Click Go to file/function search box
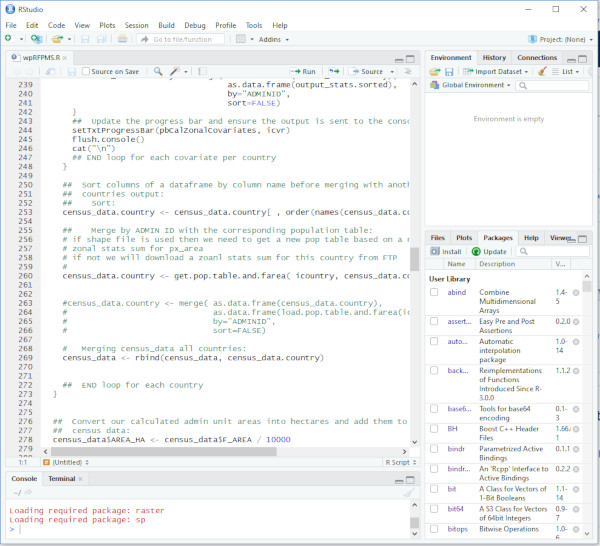Screen dimensions: 600x546 (x=181, y=39)
